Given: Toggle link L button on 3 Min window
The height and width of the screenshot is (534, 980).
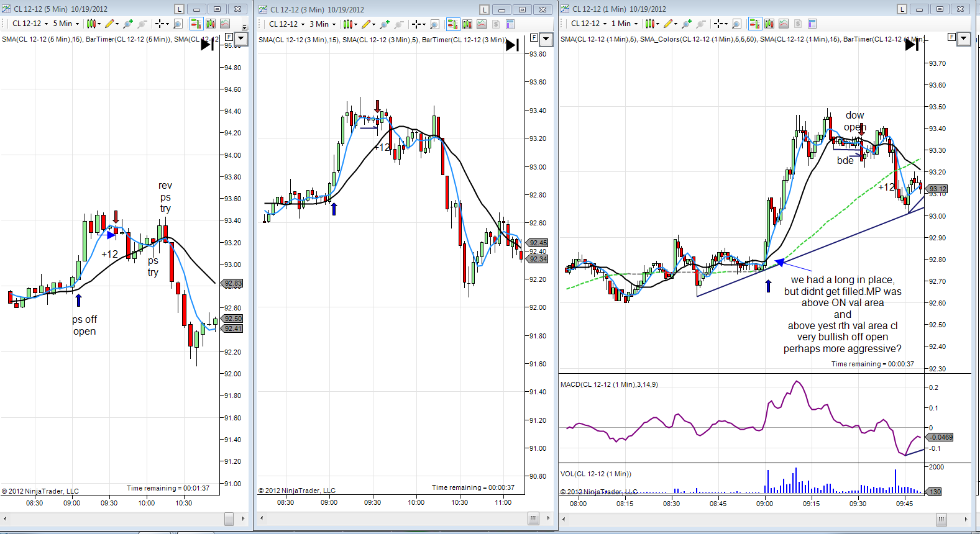Looking at the screenshot, I should (x=485, y=9).
